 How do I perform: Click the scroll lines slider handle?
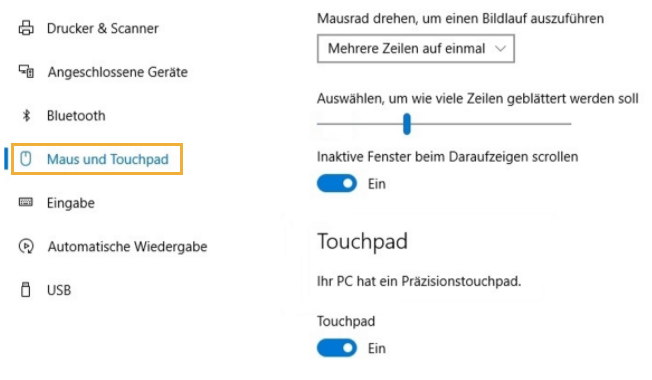407,124
